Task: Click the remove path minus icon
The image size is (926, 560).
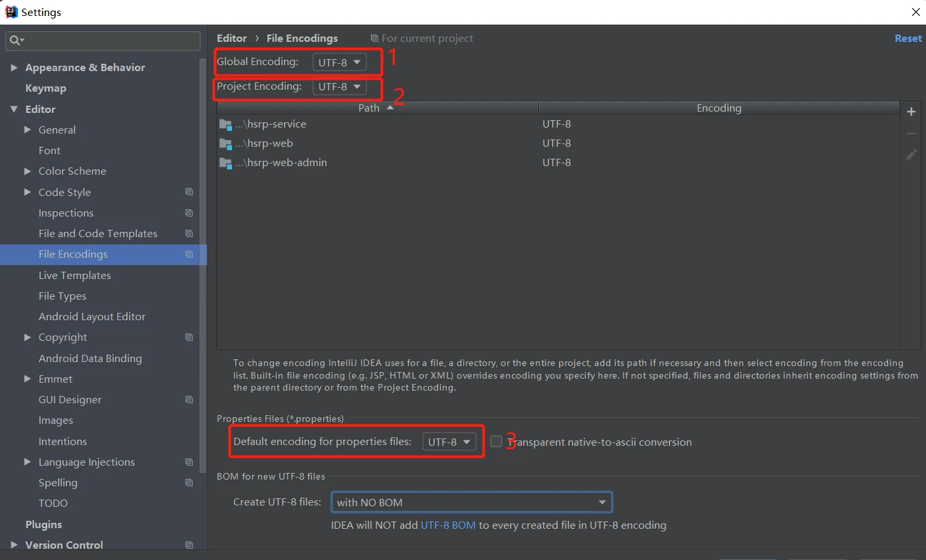Action: click(911, 134)
